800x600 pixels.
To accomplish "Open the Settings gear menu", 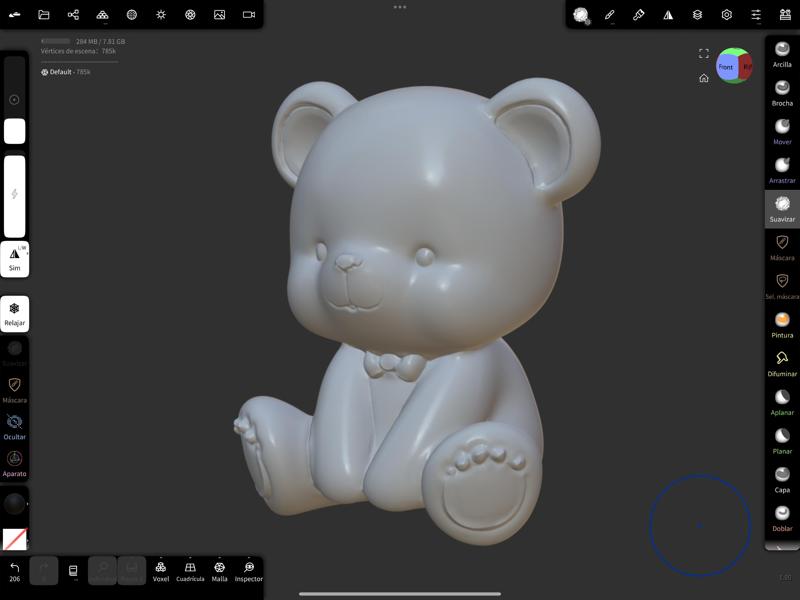I will pyautogui.click(x=727, y=15).
